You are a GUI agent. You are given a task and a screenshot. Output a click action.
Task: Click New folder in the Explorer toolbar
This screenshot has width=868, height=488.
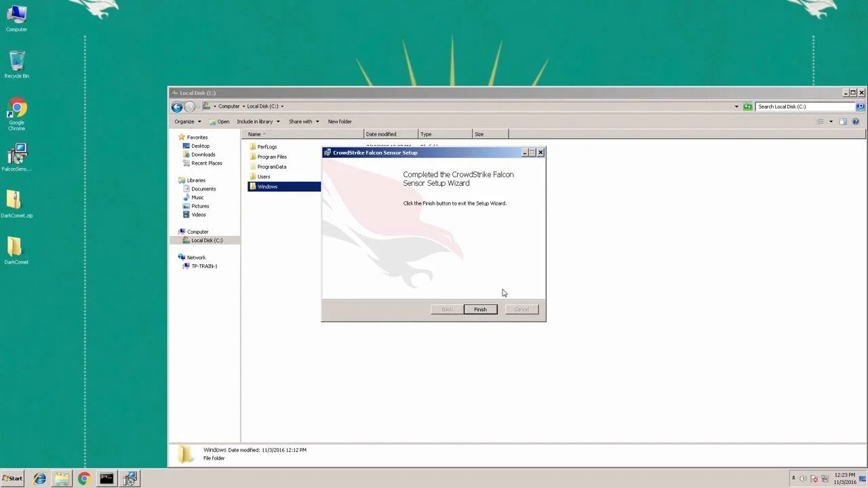click(340, 121)
